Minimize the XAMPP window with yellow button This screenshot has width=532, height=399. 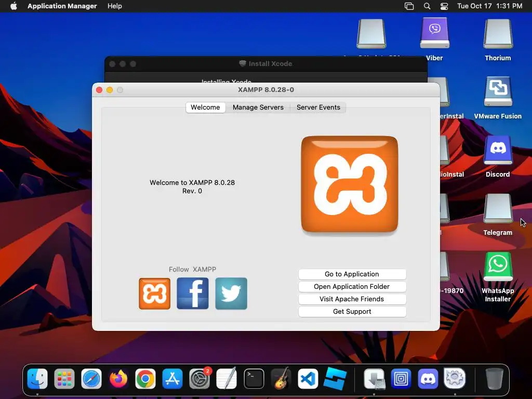[x=110, y=90]
